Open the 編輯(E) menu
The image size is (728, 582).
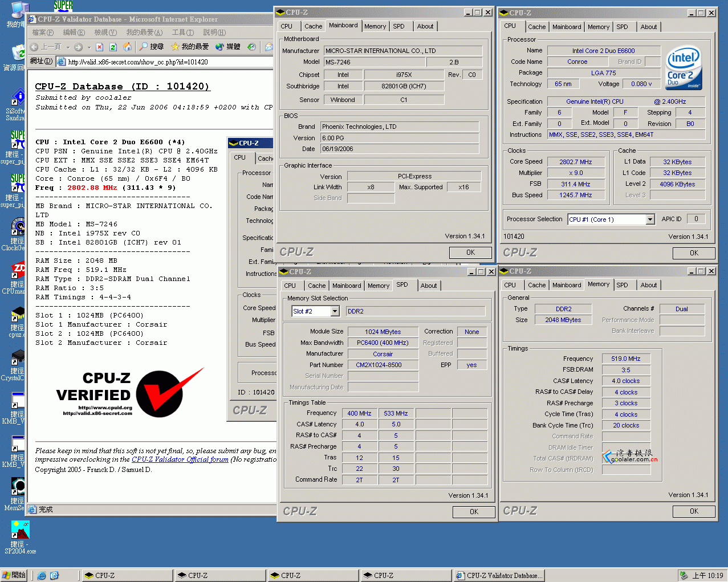click(x=74, y=32)
